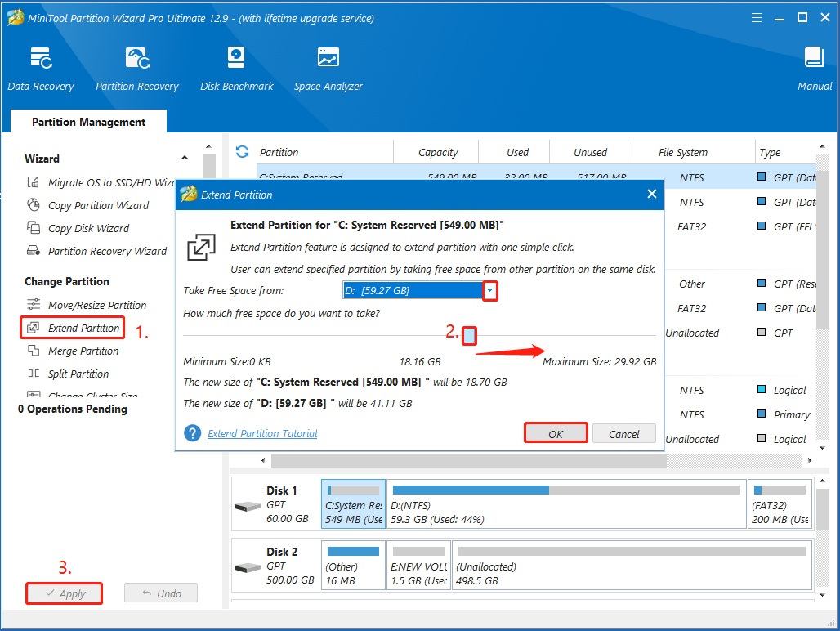Click disk map scroll-down arrow

click(822, 594)
